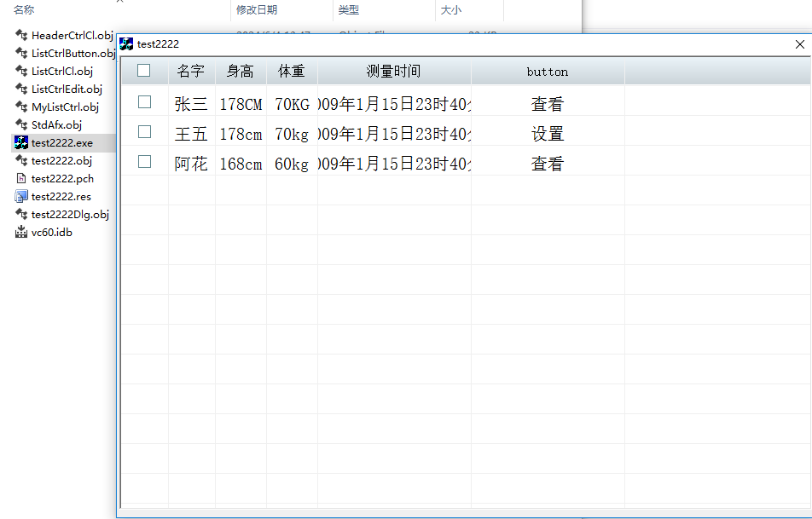Click the test2222 window title icon
812x519 pixels.
[126, 44]
